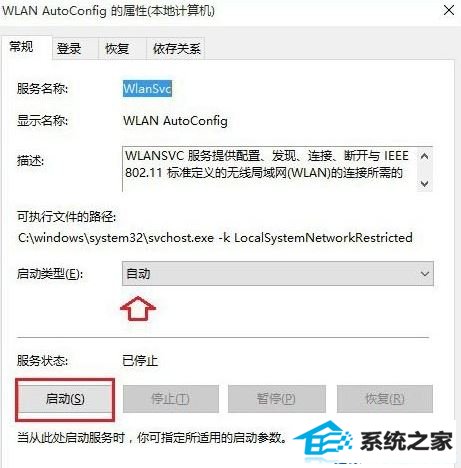Open the 依存关系 dependencies tab
Viewport: 461px width, 468px height.
(x=176, y=49)
